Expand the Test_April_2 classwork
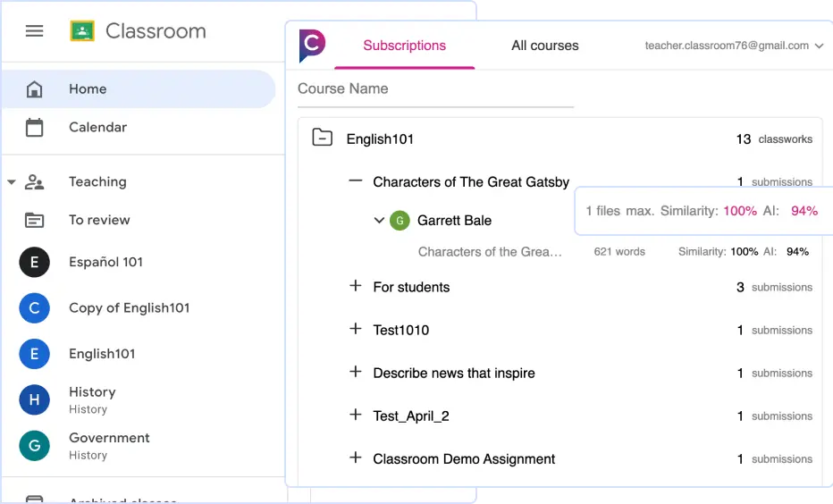Screen dimensions: 833x504 point(356,415)
